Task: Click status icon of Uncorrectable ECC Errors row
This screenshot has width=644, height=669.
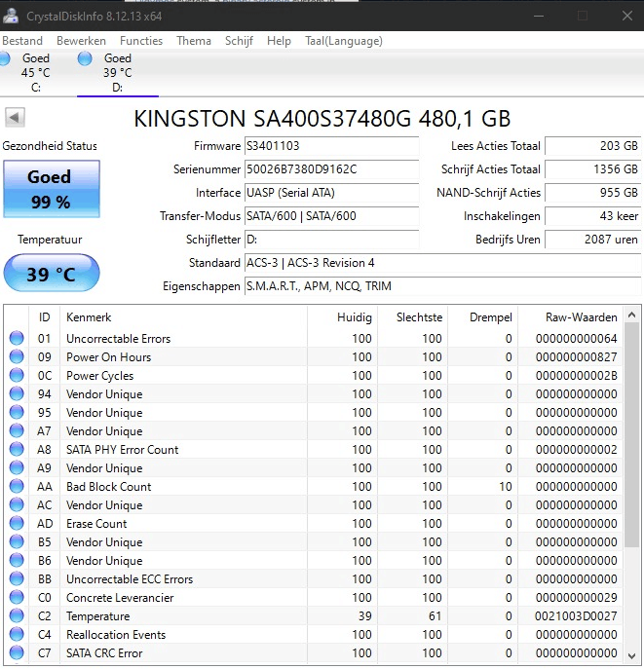Action: [x=17, y=579]
